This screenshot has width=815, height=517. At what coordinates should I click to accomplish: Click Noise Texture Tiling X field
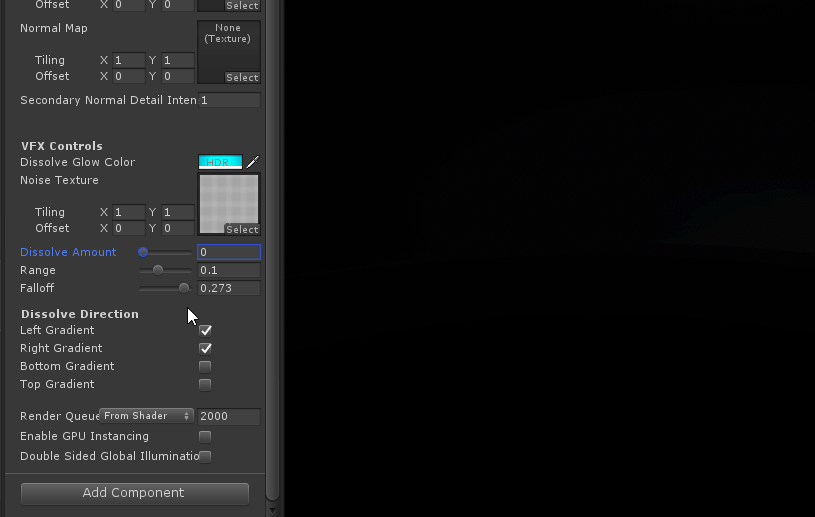coord(128,213)
